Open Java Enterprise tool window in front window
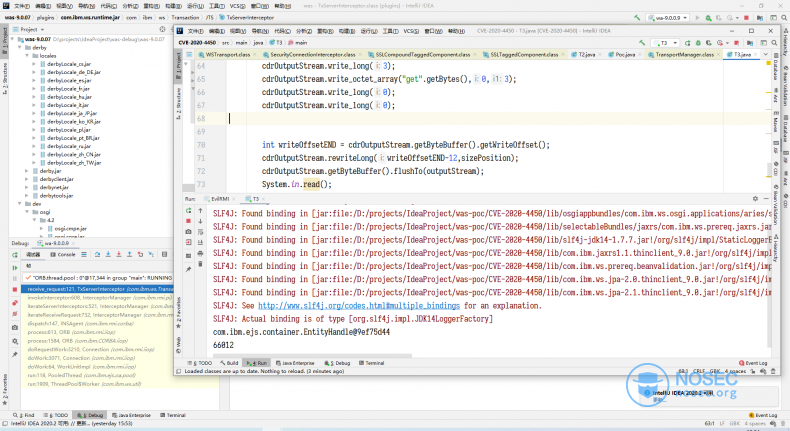Screen dimensions: 790x431 pyautogui.click(x=295, y=363)
